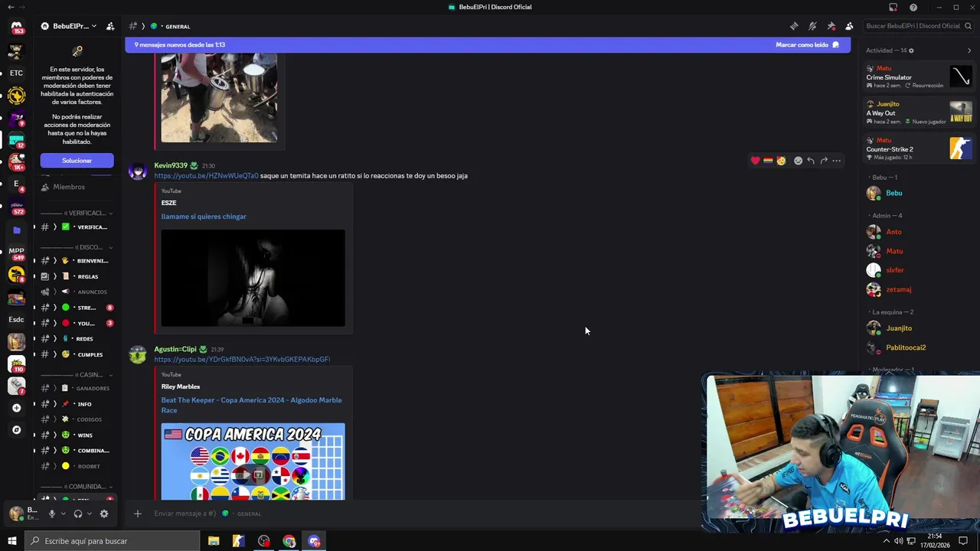The height and width of the screenshot is (551, 980).
Task: Open the VERIFICA... channel
Action: 75,227
